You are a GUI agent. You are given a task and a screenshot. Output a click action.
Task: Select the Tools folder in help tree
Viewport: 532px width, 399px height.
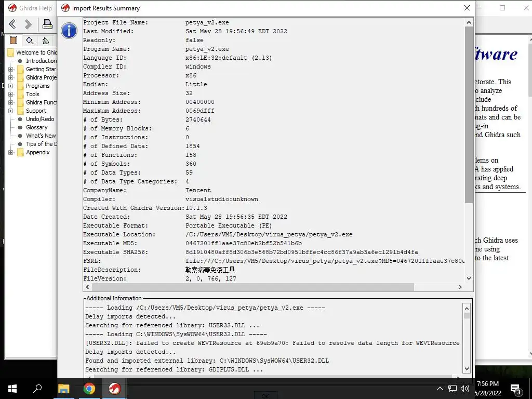33,94
